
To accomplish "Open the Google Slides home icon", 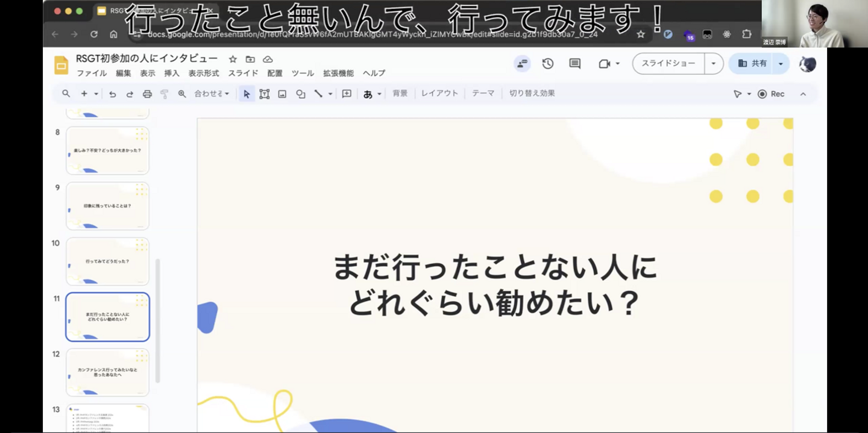I will coord(61,65).
